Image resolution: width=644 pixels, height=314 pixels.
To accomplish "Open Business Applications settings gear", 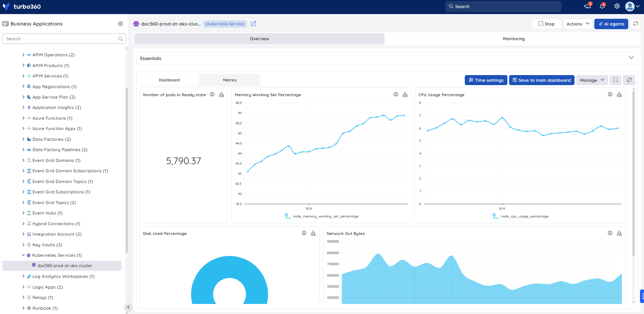I will [x=120, y=24].
